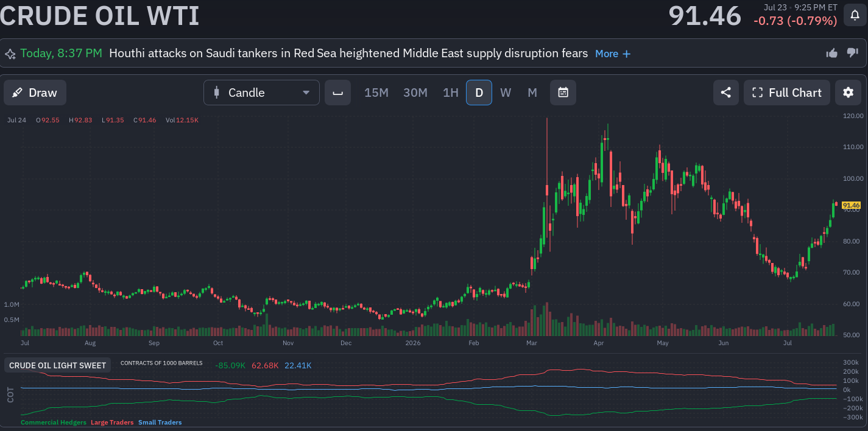The height and width of the screenshot is (431, 868).
Task: Open the date range calendar icon
Action: point(563,93)
